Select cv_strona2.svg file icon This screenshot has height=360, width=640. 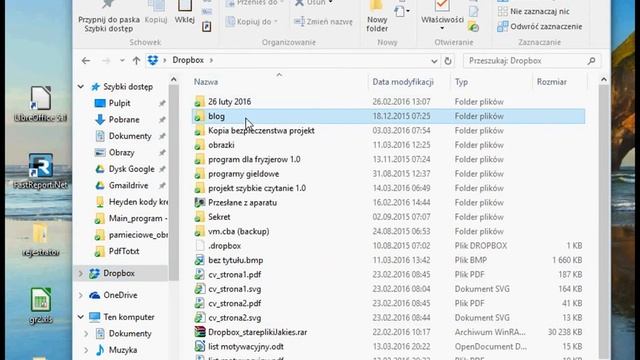pyautogui.click(x=199, y=318)
